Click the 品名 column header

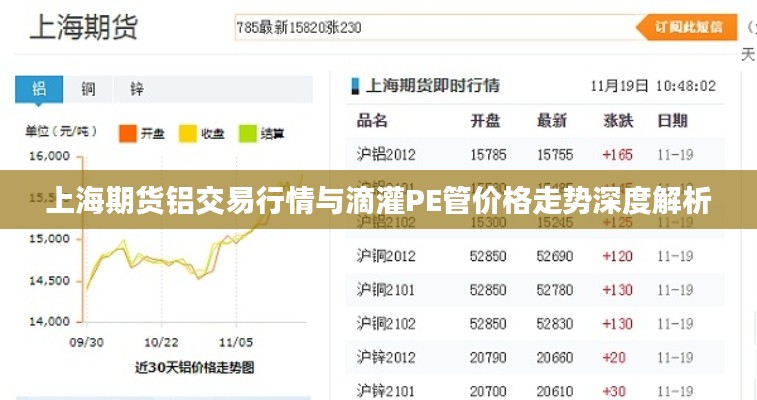pos(372,121)
